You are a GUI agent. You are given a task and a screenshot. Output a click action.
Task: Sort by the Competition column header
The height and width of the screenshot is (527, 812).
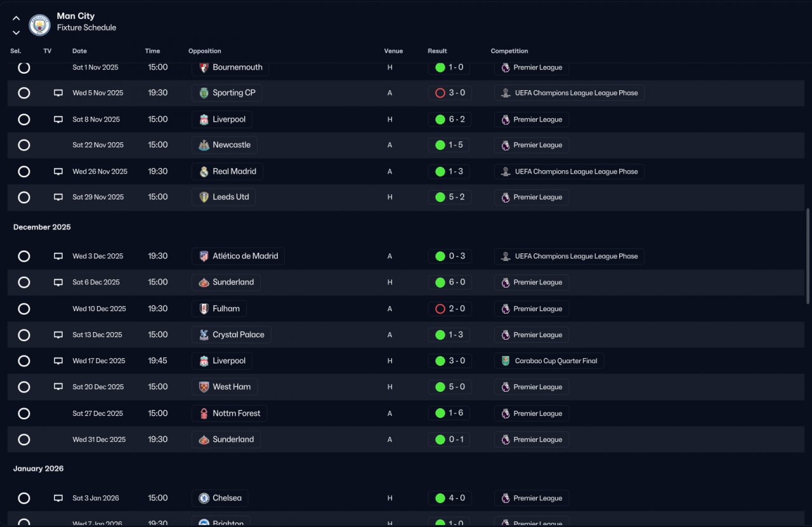click(509, 51)
